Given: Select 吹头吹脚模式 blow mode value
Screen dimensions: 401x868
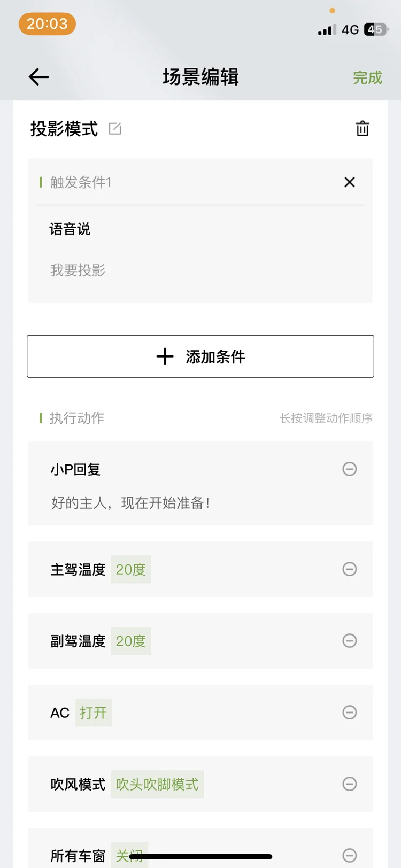Looking at the screenshot, I should (x=157, y=784).
